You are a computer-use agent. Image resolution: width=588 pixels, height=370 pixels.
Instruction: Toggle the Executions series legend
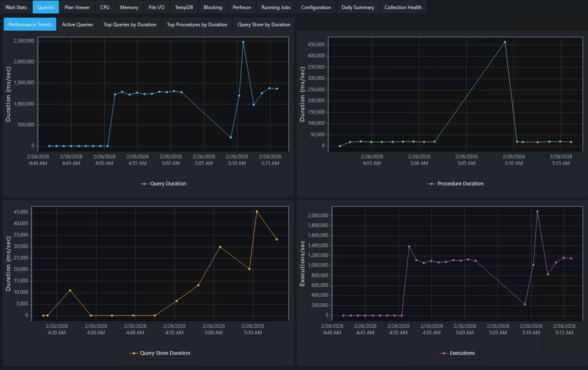point(457,353)
